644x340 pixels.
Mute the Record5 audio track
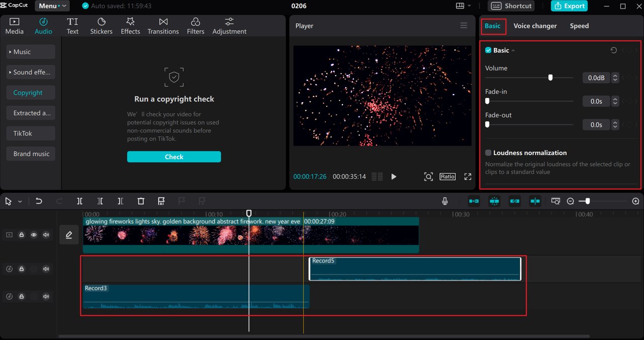pos(46,269)
